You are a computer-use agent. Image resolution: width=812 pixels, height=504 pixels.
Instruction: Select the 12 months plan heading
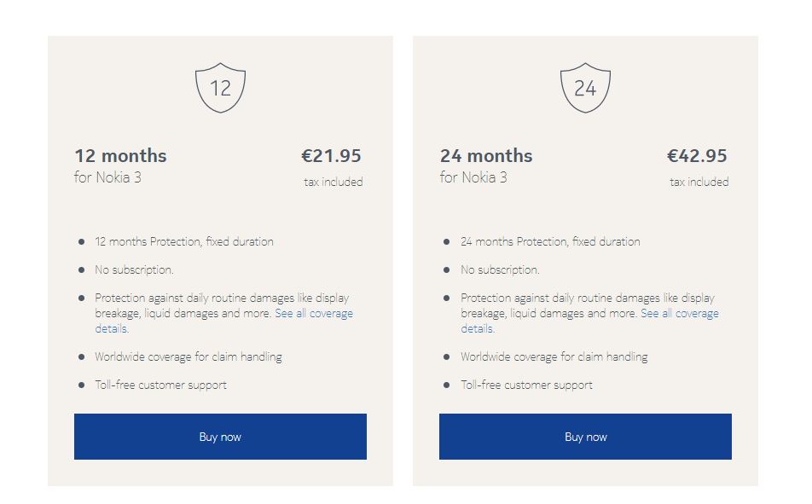point(120,155)
